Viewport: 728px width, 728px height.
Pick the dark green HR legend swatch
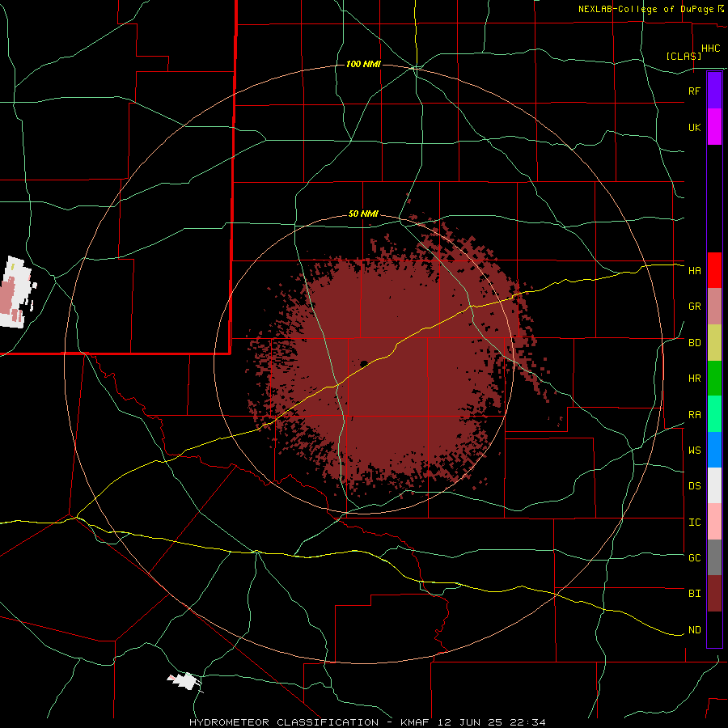click(x=714, y=379)
